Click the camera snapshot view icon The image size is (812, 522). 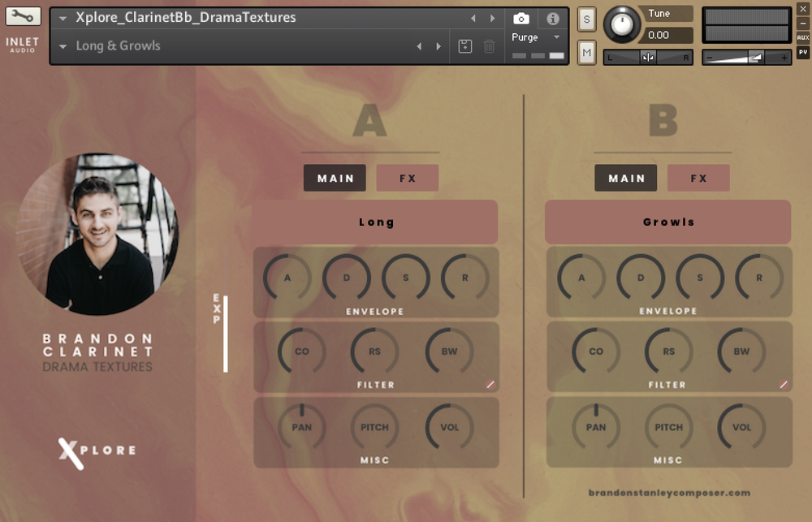click(x=521, y=18)
